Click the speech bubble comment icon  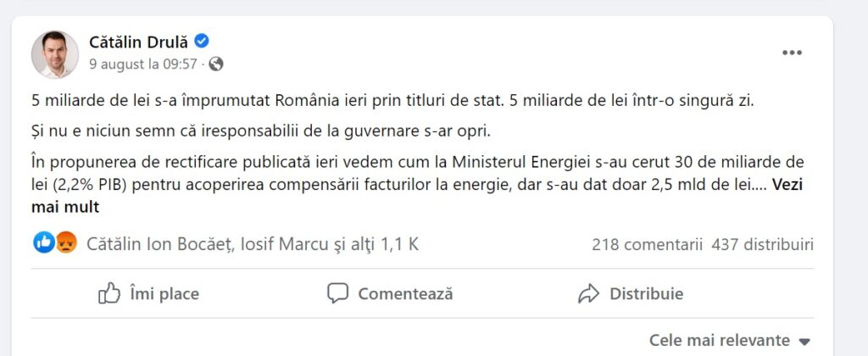pyautogui.click(x=337, y=293)
